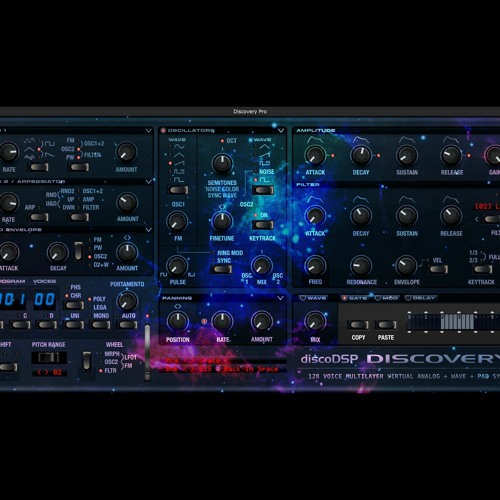Image resolution: width=500 pixels, height=500 pixels.
Task: Click the filter Resonance knob
Action: click(361, 266)
